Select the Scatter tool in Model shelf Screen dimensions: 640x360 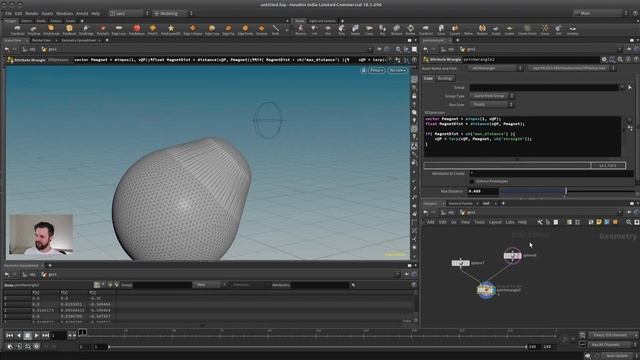tap(509, 29)
